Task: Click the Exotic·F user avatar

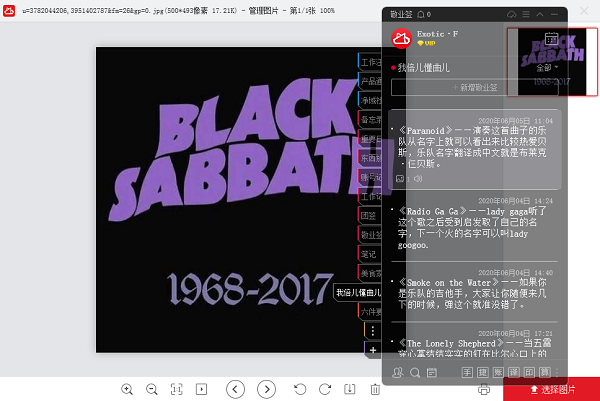Action: point(401,38)
